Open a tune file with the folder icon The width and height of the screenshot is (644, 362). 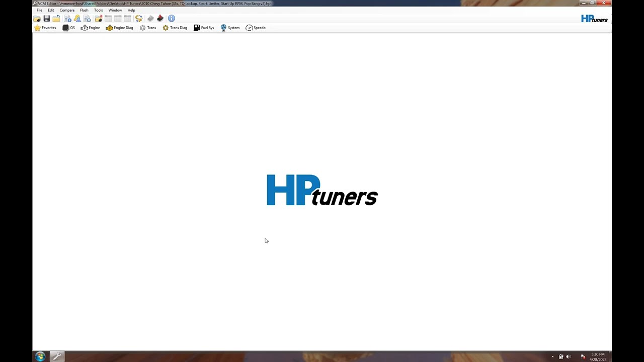point(37,19)
